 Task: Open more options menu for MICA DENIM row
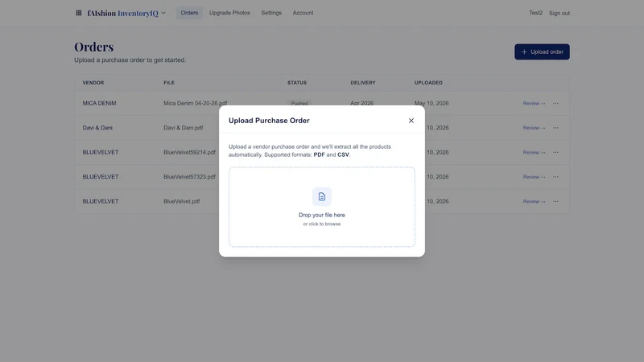click(x=555, y=104)
